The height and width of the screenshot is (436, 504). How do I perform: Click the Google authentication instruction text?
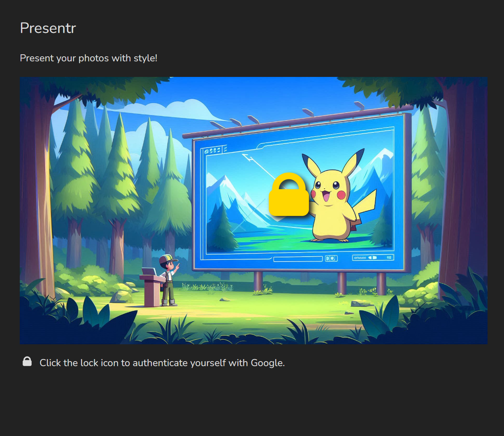tap(162, 363)
